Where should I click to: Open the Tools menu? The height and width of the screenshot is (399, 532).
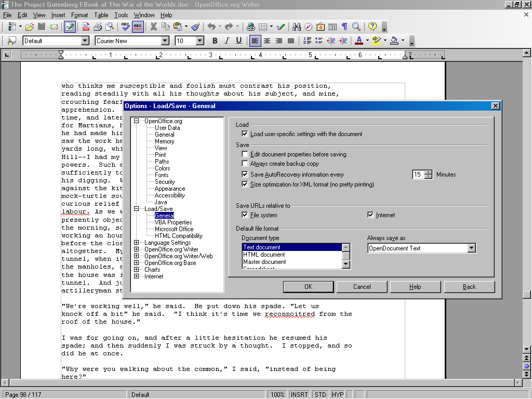tap(121, 15)
